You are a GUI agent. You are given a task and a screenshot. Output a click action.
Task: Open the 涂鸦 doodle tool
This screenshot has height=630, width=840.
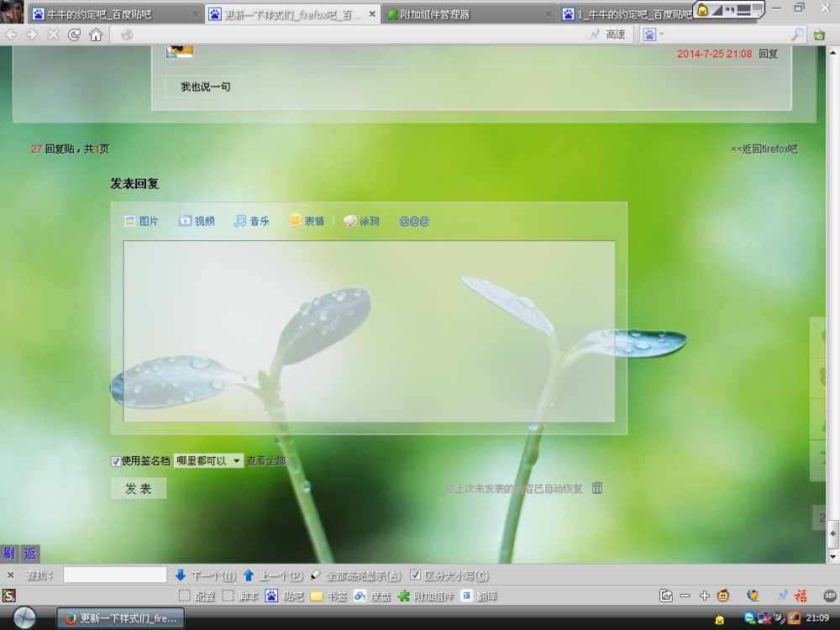pyautogui.click(x=361, y=221)
